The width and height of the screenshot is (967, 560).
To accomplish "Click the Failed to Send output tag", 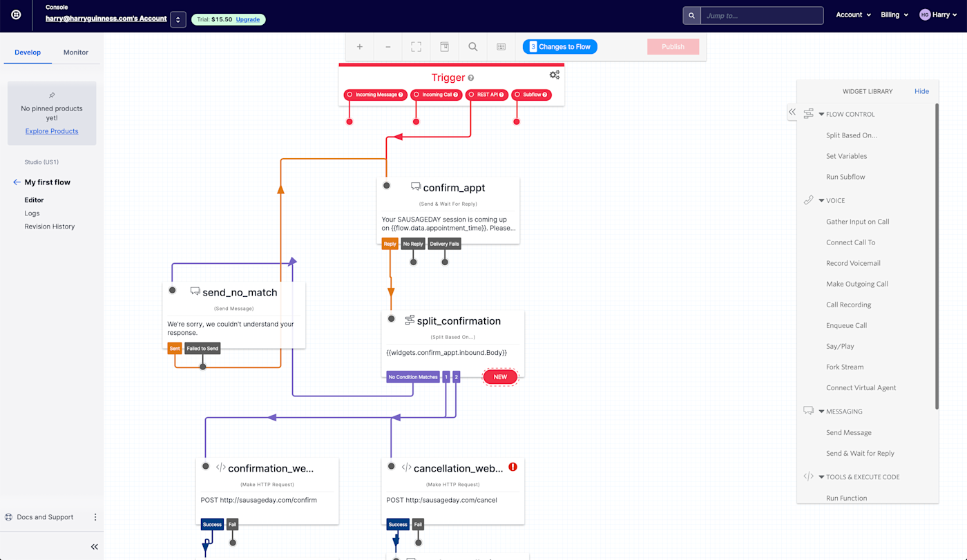I will coord(203,349).
